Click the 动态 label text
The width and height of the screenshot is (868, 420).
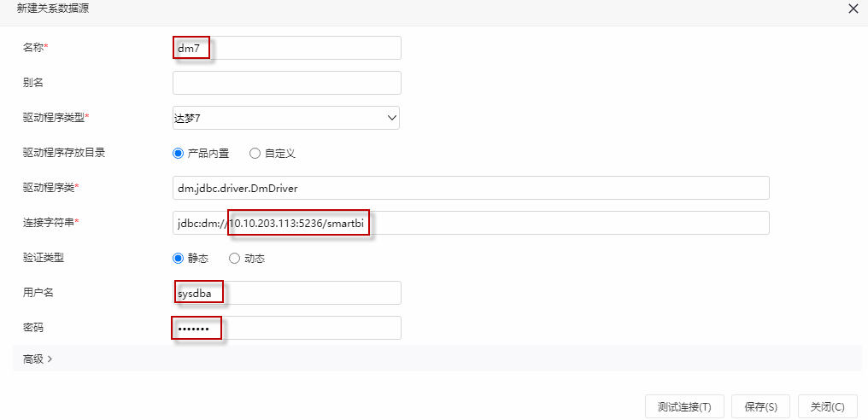click(255, 259)
